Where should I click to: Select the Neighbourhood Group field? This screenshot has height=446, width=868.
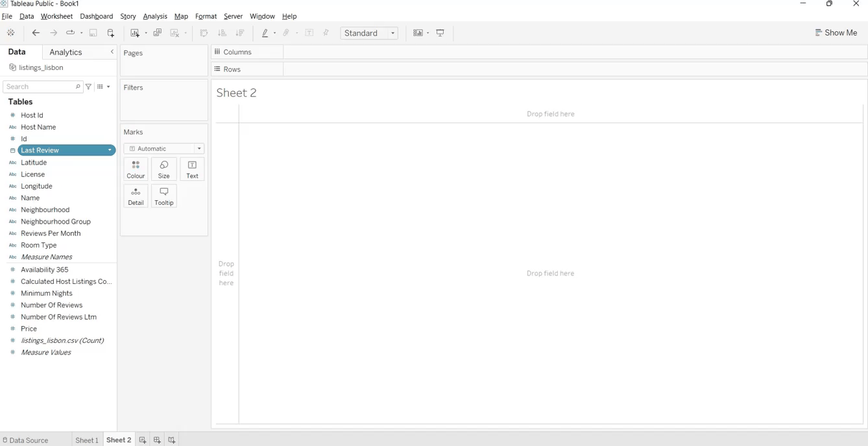[56, 222]
